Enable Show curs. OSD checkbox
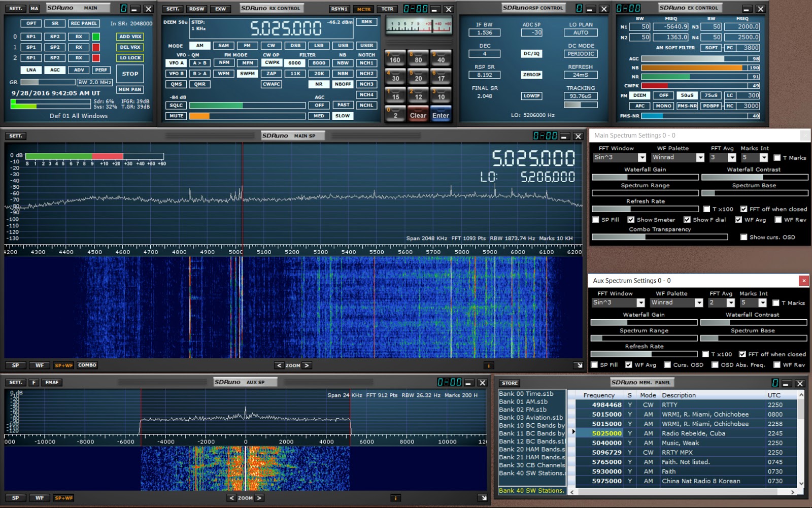The image size is (812, 508). pos(743,237)
